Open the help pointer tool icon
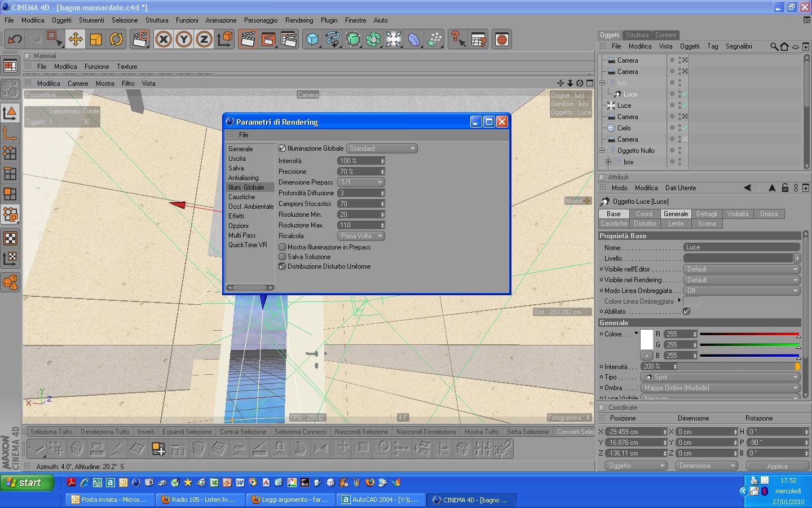This screenshot has height=508, width=812. coord(457,39)
